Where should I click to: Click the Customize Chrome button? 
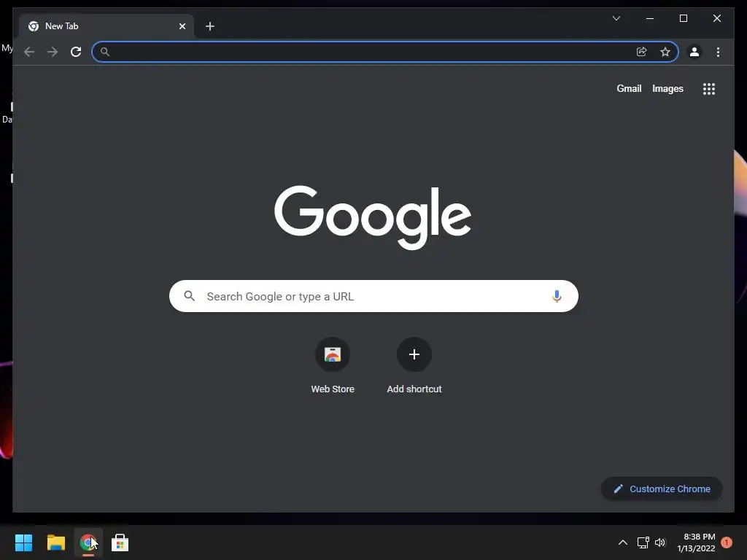(662, 489)
